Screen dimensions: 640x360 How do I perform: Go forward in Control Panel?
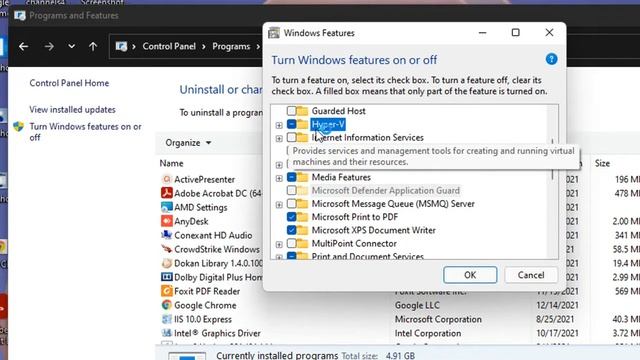tap(49, 47)
